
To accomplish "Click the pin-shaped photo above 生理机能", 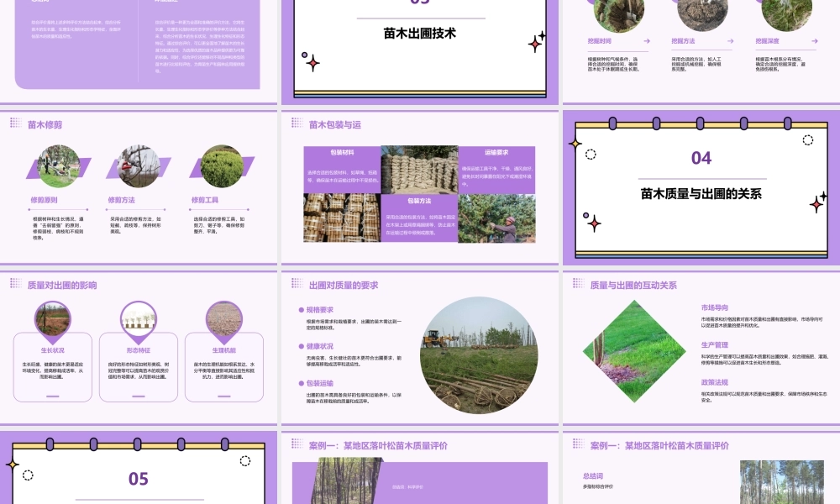I will [x=224, y=322].
